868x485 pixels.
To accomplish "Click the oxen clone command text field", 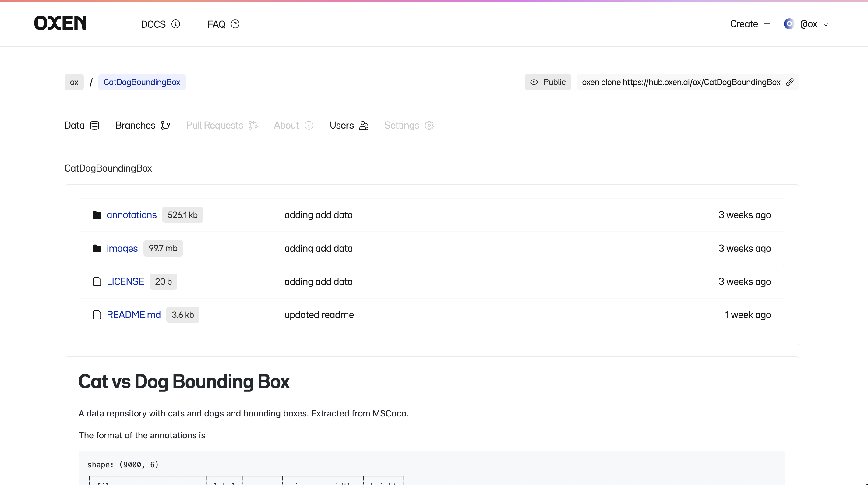I will coord(681,82).
